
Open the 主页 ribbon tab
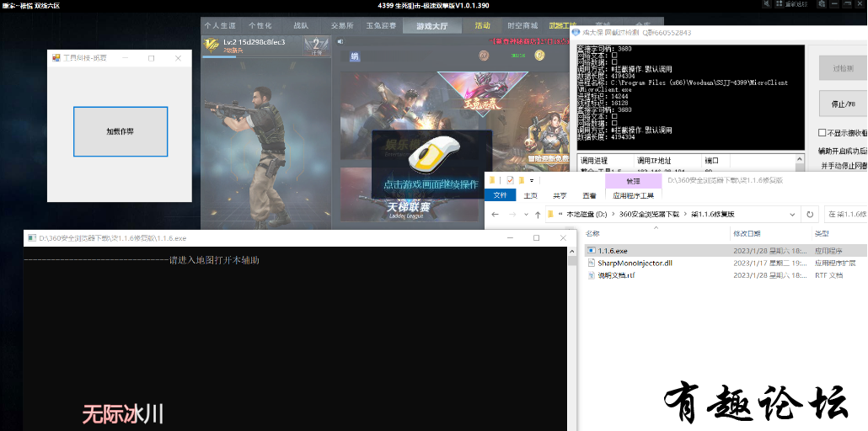click(x=530, y=195)
